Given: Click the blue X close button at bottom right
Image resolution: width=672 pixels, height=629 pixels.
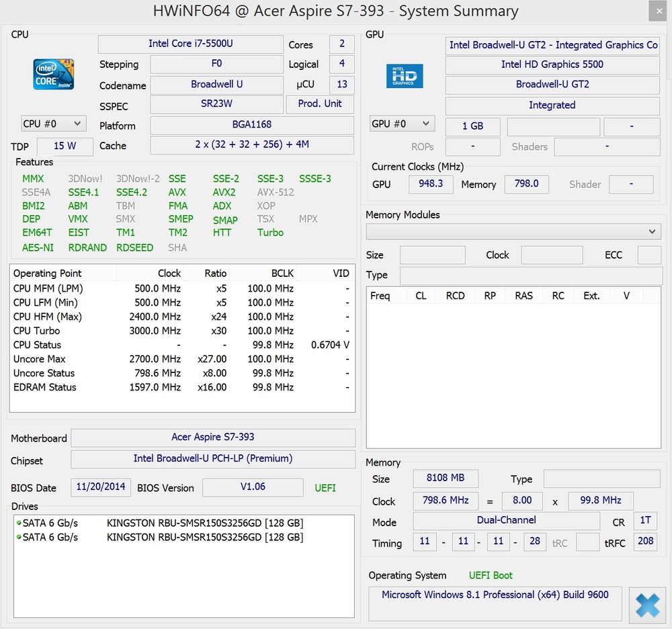Looking at the screenshot, I should (x=647, y=605).
